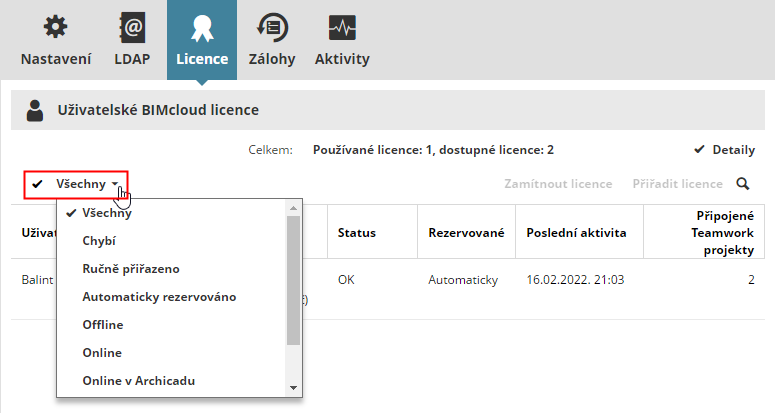Screen dimensions: 775x413
Task: Click the LDAP address book icon
Action: coord(132,28)
